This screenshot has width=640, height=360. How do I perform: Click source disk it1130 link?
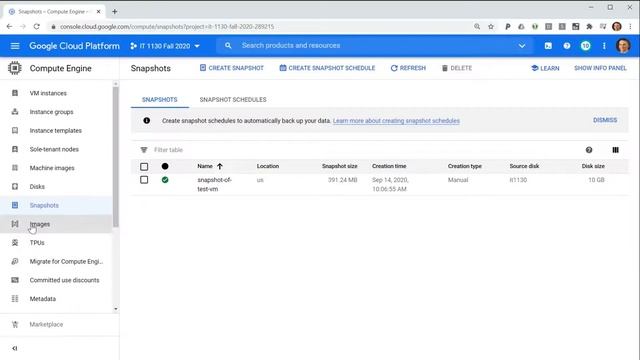[518, 180]
